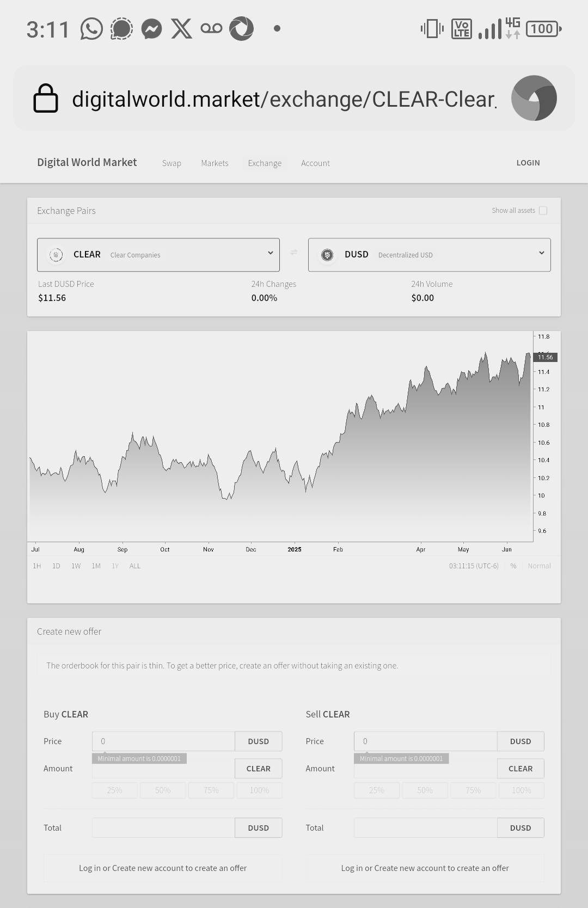Open the Markets menu item

point(215,163)
